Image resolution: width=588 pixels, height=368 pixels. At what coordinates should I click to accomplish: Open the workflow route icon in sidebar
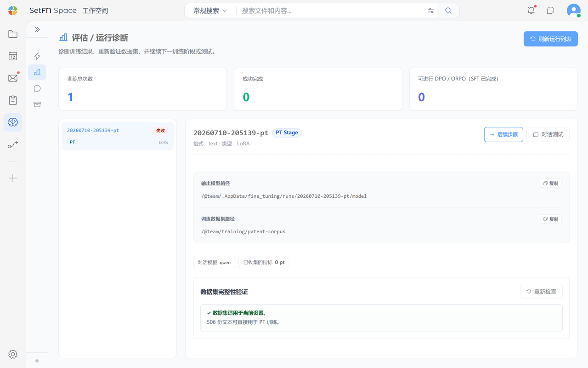point(13,145)
